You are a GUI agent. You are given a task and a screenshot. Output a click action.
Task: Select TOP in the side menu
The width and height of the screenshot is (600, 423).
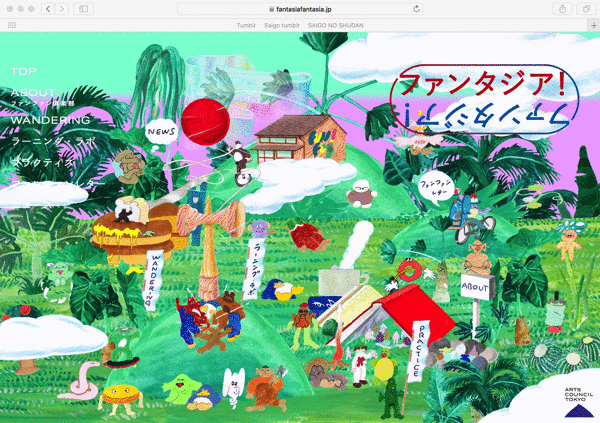pos(24,71)
